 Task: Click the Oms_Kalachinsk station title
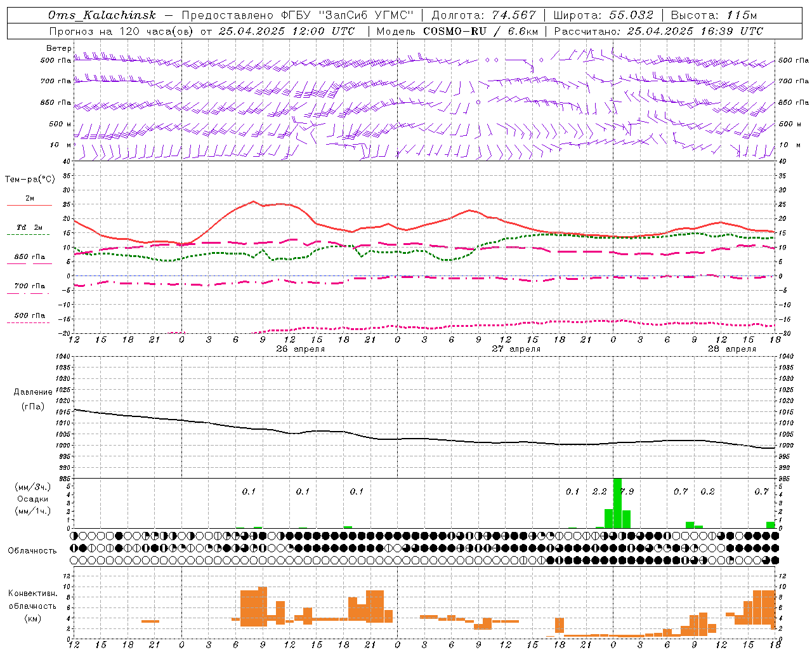pyautogui.click(x=101, y=15)
